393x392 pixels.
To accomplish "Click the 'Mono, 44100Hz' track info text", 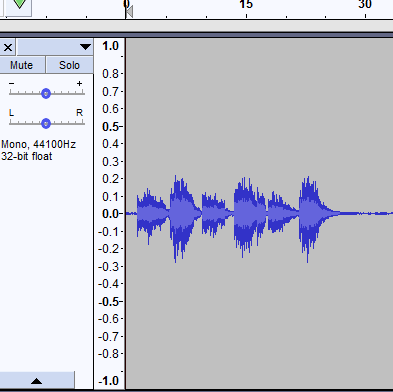I will coord(38,144).
